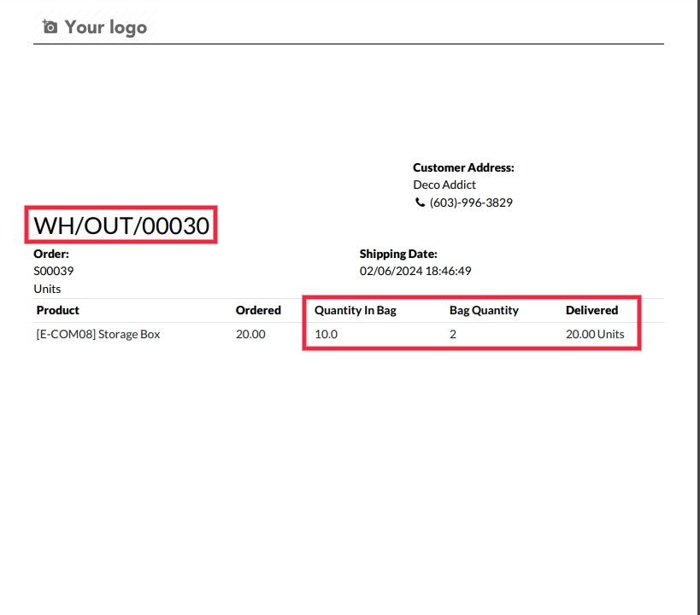
Task: Click the delivered value '20.00 Units'
Action: [595, 334]
